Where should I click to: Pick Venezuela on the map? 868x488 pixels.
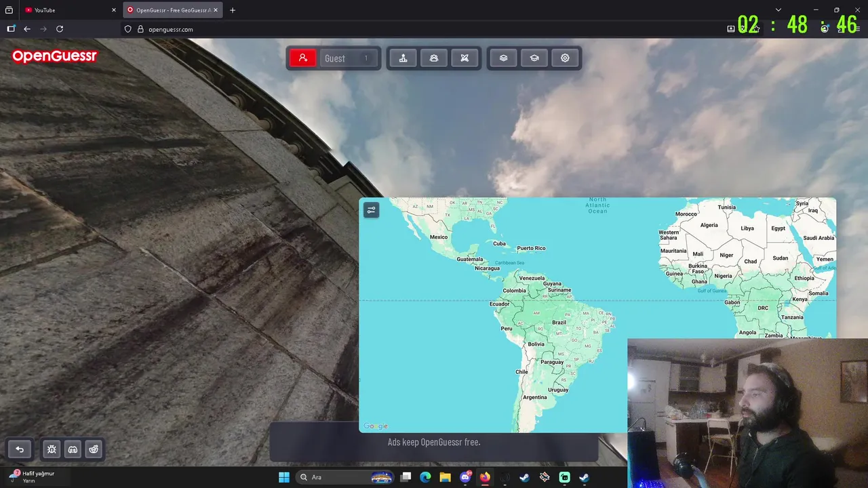(532, 279)
